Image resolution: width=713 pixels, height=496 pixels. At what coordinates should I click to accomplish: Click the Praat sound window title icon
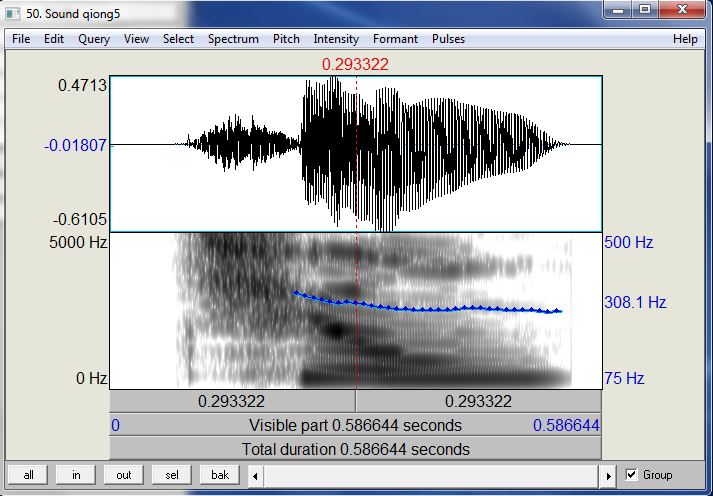[13, 13]
